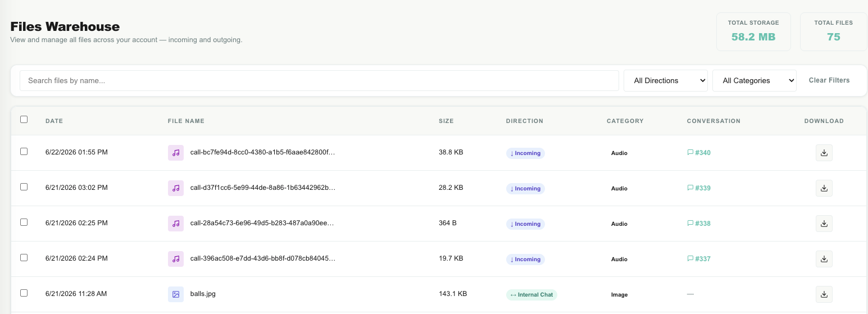Click the music note icon for call-bc7fe94d

pos(176,153)
